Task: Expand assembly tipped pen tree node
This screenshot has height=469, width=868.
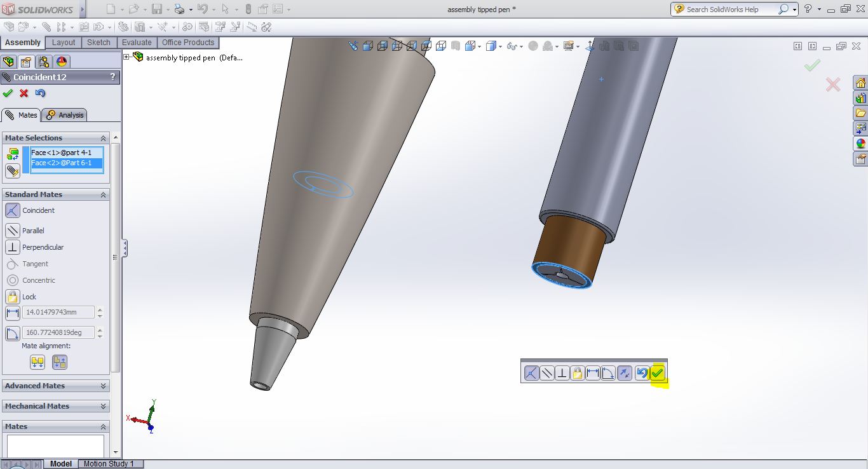Action: point(126,57)
